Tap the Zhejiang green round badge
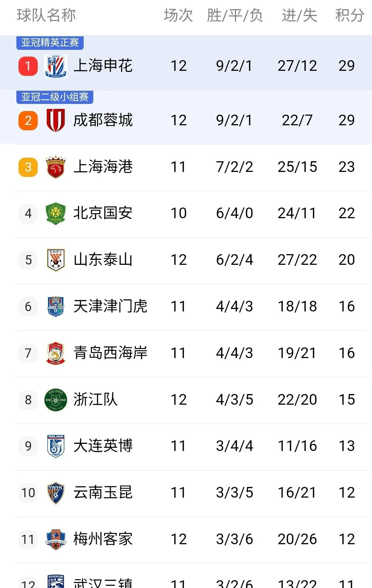372x588 pixels. 56,400
